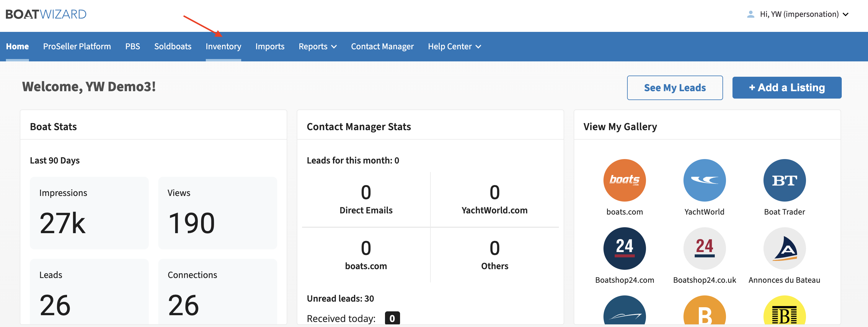Open the Boat Trader gallery icon

pyautogui.click(x=784, y=180)
